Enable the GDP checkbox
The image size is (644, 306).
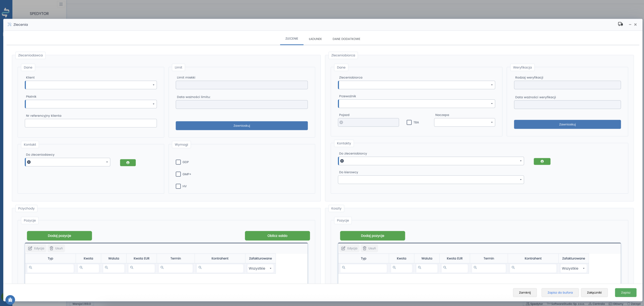pyautogui.click(x=178, y=162)
